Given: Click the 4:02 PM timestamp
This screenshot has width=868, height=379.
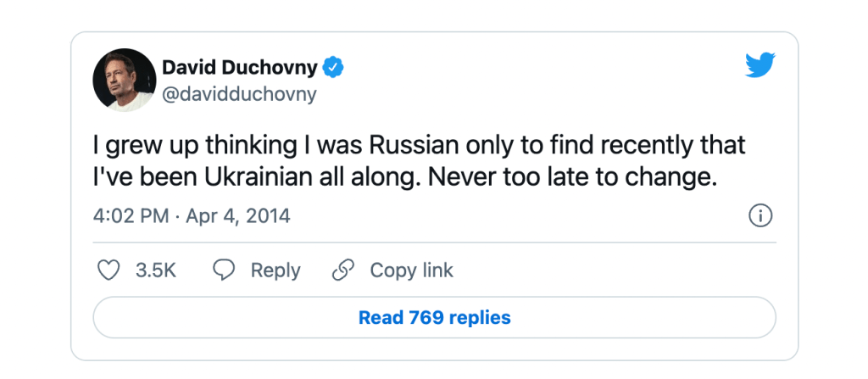Looking at the screenshot, I should [131, 216].
